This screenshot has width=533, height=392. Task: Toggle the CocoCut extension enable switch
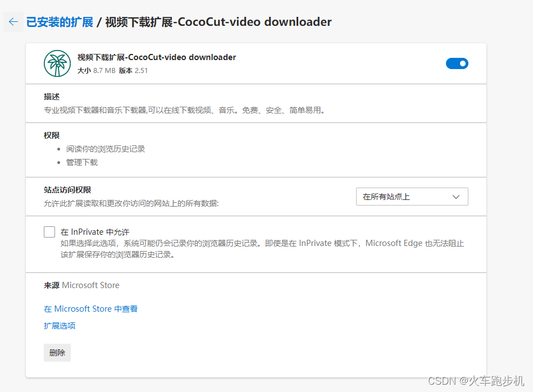pyautogui.click(x=457, y=63)
